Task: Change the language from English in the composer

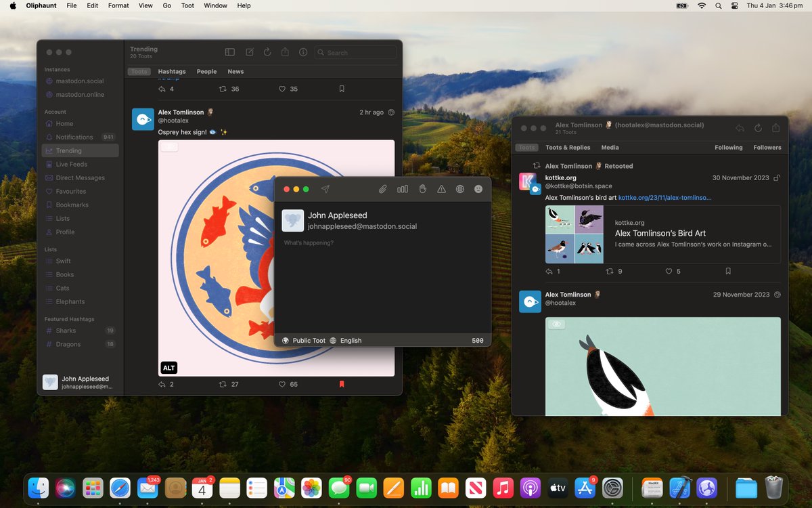Action: [x=347, y=340]
